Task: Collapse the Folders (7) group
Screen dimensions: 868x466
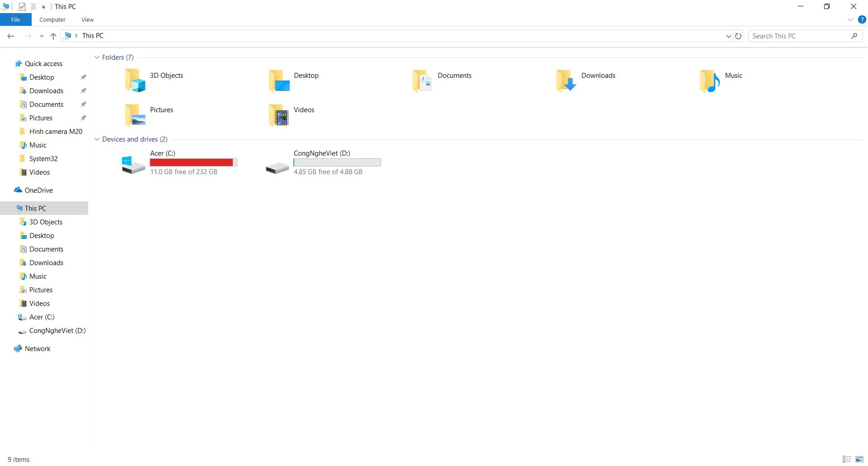Action: (x=97, y=57)
